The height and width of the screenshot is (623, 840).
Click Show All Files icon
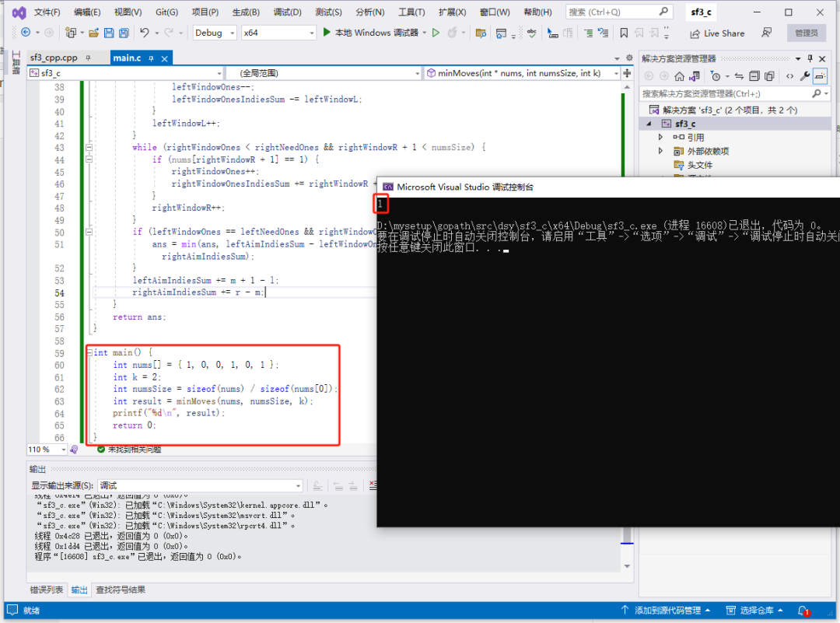click(x=769, y=76)
